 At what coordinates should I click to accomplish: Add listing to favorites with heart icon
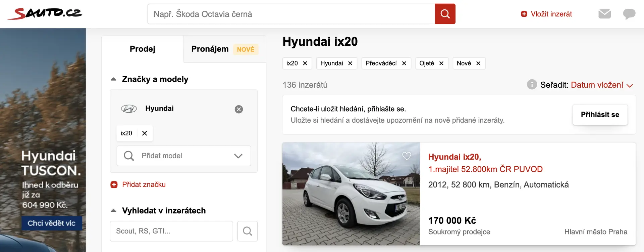tap(407, 156)
